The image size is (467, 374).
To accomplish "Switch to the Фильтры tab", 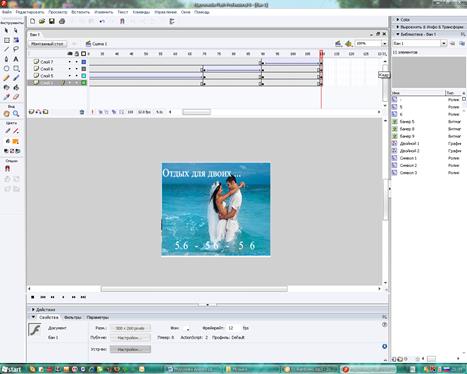I will click(73, 317).
